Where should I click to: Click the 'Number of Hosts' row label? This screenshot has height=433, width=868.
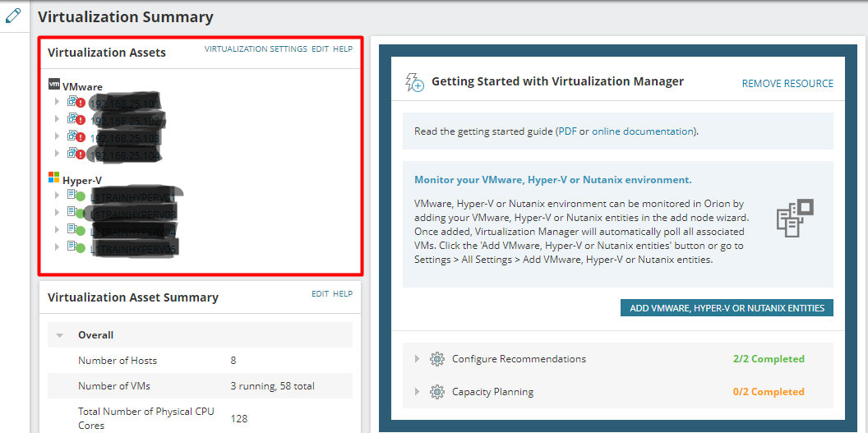coord(118,361)
